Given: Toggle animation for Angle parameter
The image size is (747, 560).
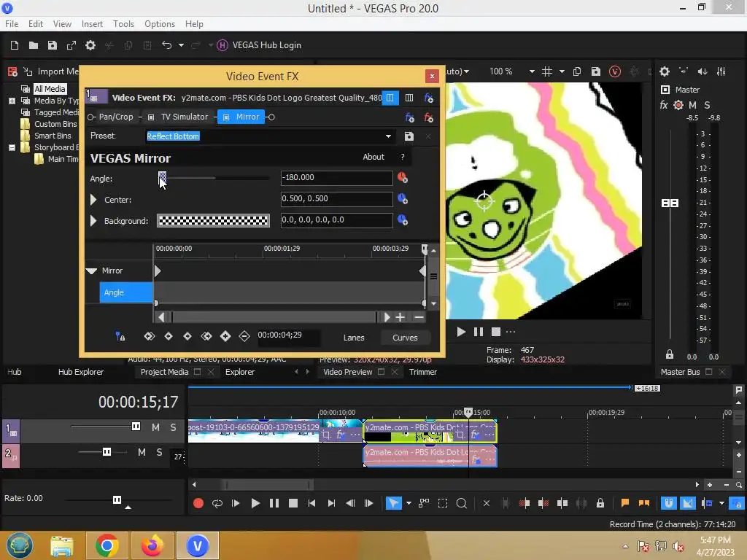Looking at the screenshot, I should point(403,178).
